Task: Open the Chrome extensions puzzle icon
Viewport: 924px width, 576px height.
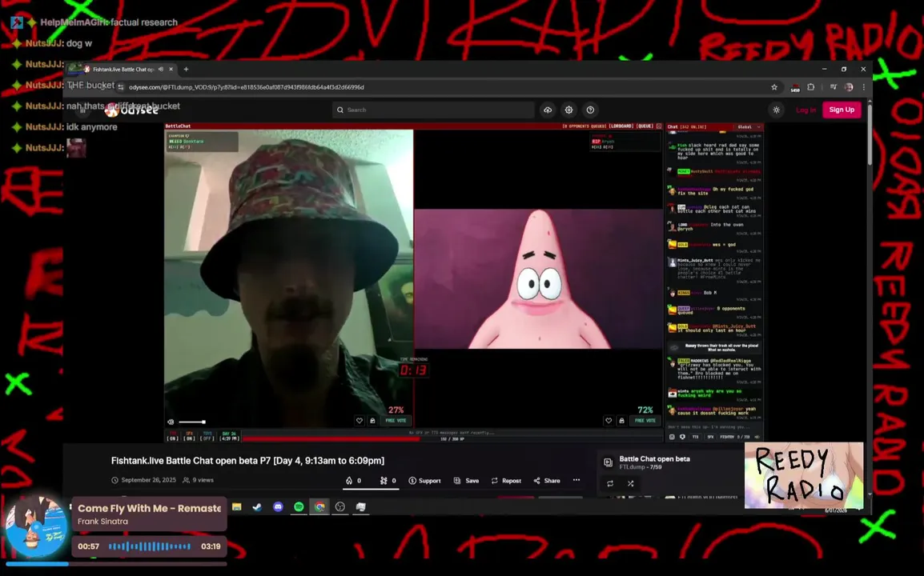Action: pyautogui.click(x=811, y=87)
